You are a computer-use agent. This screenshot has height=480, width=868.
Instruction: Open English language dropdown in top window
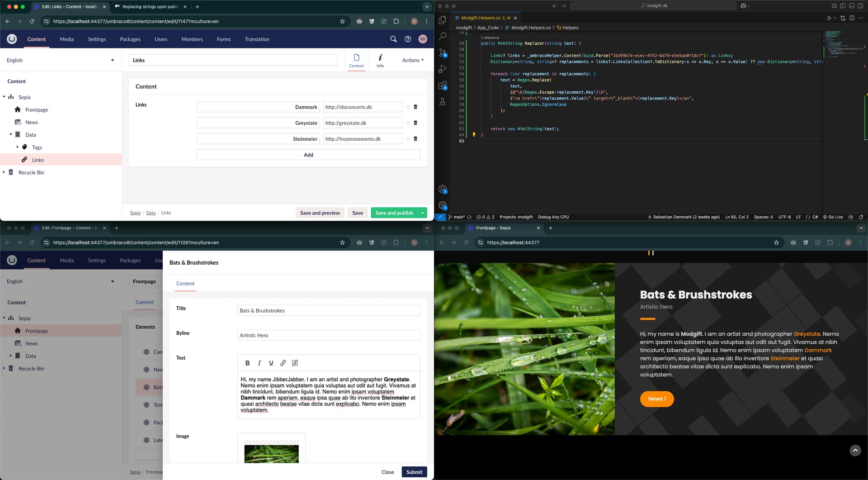pyautogui.click(x=61, y=60)
